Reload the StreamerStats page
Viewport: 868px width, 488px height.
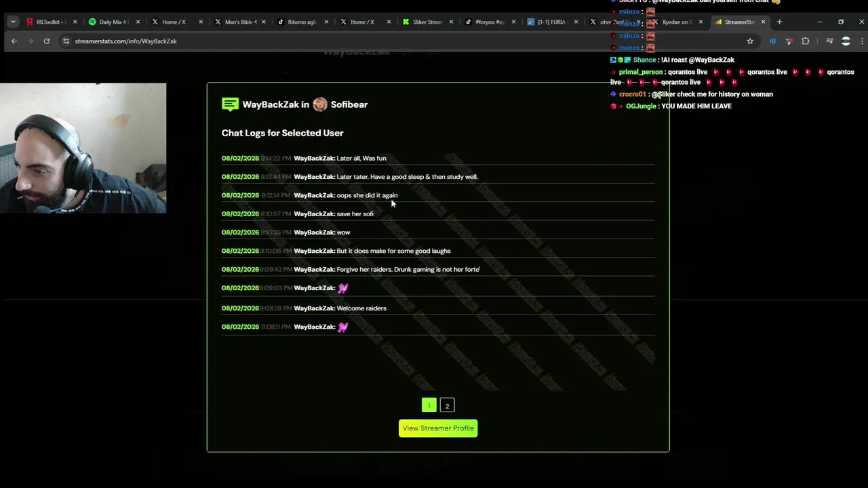point(47,41)
